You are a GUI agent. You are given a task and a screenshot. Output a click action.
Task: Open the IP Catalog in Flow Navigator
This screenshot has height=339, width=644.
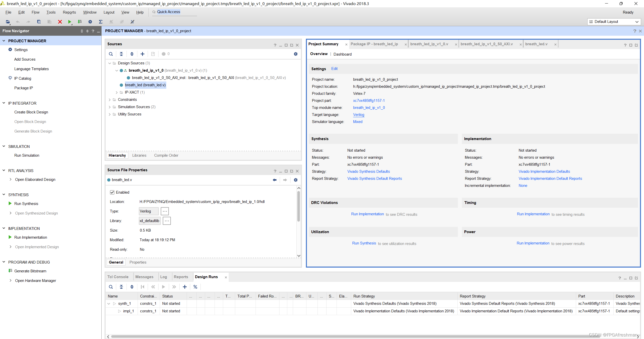pyautogui.click(x=23, y=78)
